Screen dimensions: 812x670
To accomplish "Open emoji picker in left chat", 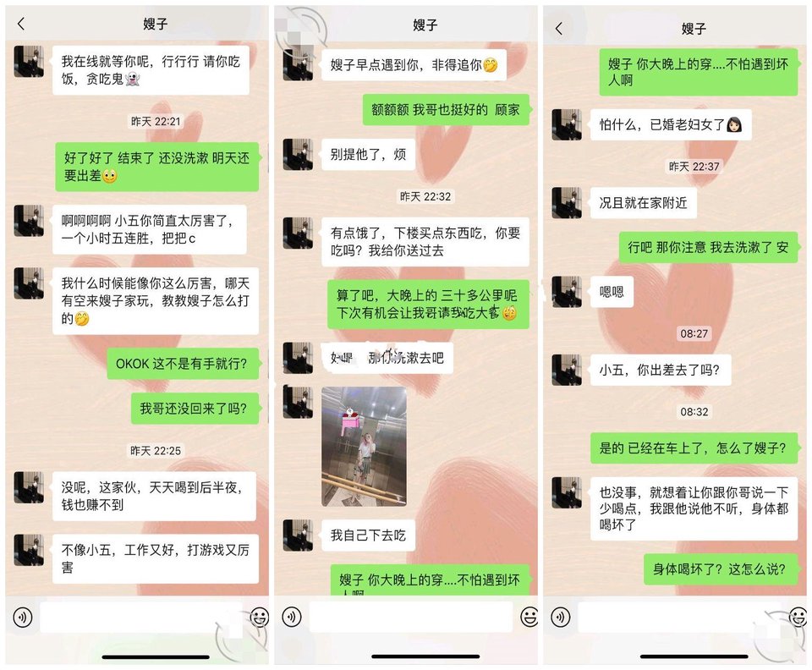I will (259, 618).
